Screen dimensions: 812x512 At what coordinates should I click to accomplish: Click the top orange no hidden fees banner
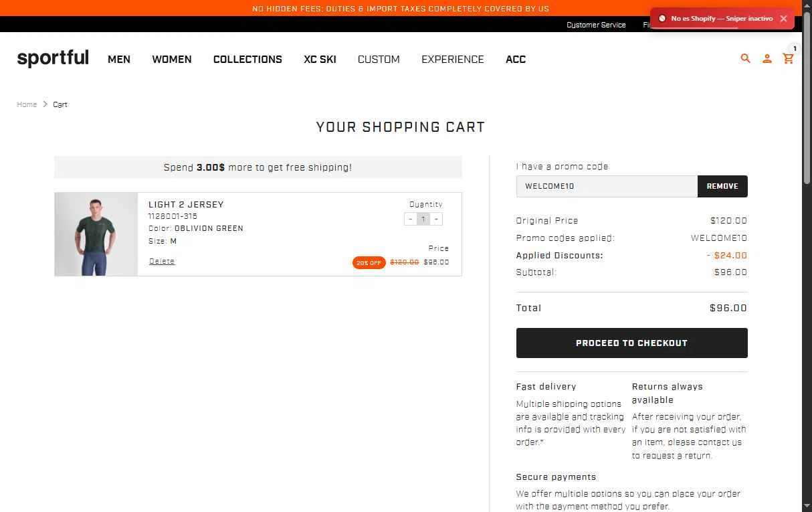(401, 8)
